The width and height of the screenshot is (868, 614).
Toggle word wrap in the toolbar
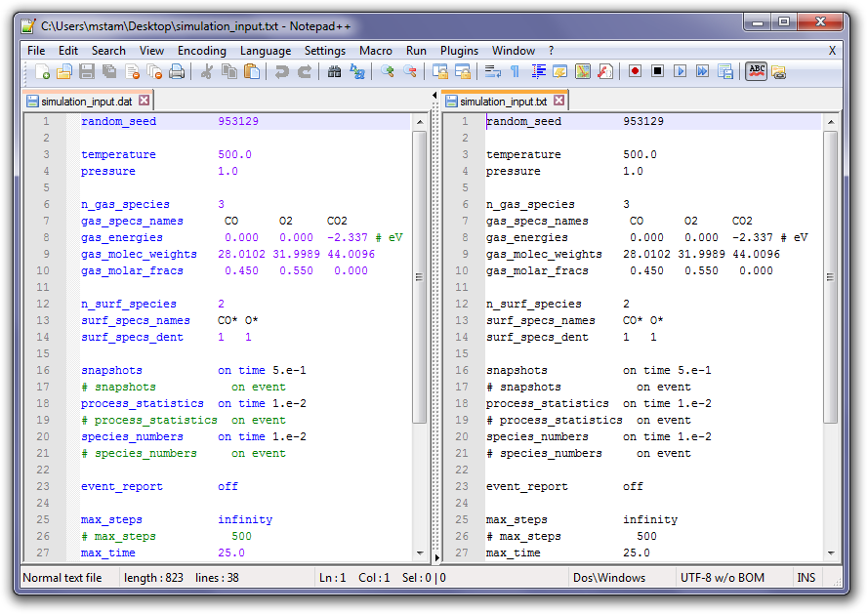tap(493, 71)
